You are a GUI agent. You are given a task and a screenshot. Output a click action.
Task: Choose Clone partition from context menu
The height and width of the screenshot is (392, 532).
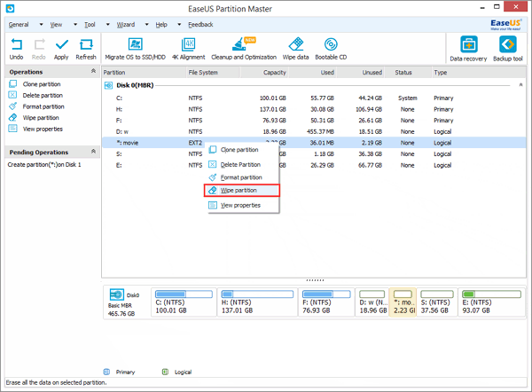click(x=244, y=150)
